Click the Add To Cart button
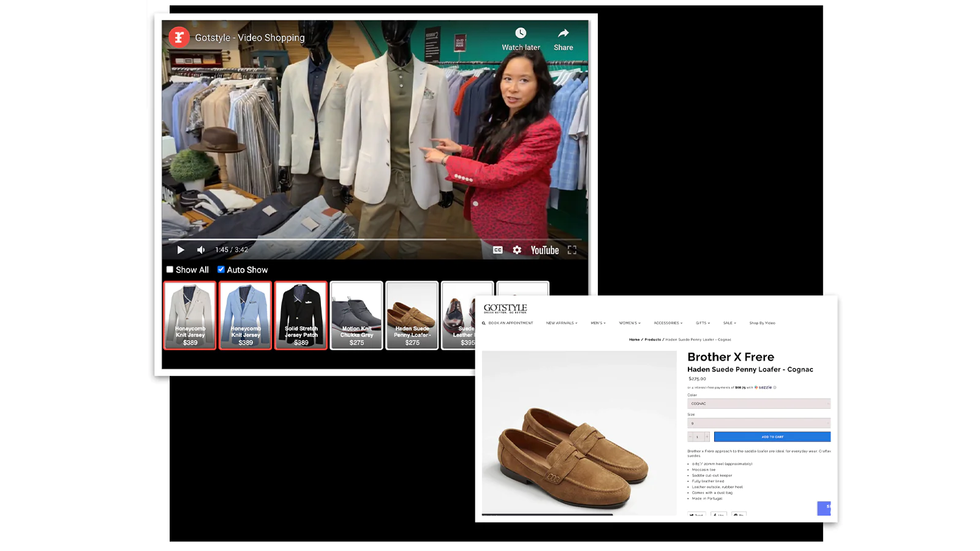 coord(772,437)
